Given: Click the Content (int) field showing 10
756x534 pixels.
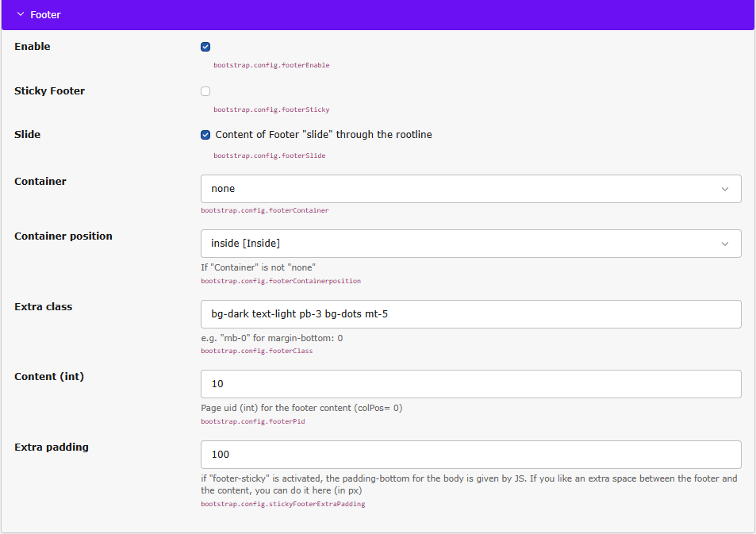Looking at the screenshot, I should [470, 384].
